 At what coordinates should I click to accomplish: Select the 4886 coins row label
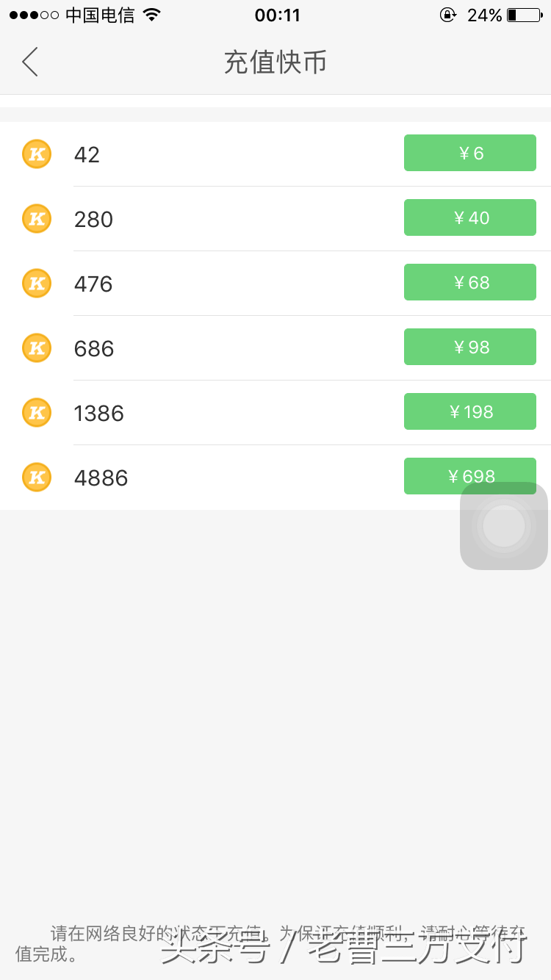[101, 478]
